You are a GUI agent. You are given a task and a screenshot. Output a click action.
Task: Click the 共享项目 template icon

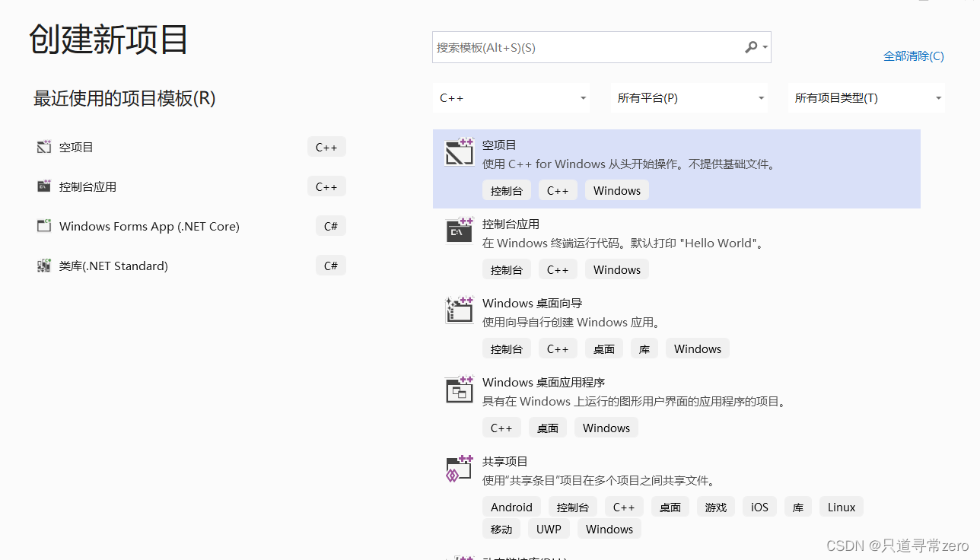[x=460, y=468]
